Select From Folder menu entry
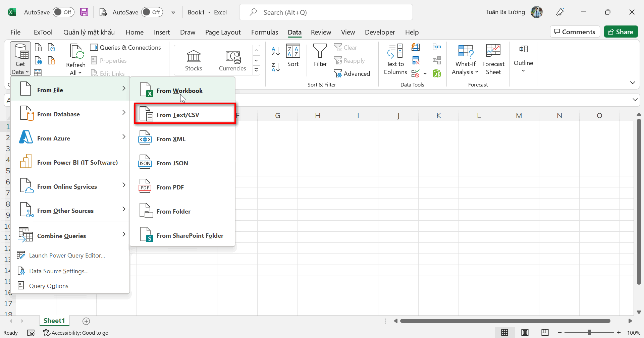The width and height of the screenshot is (644, 338). pos(183,211)
